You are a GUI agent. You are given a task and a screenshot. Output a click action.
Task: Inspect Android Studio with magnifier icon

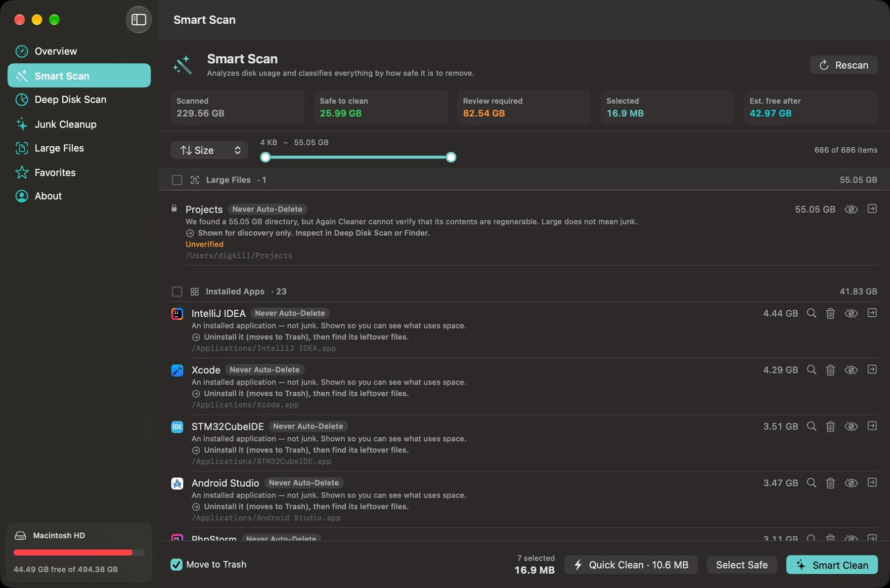pos(811,483)
